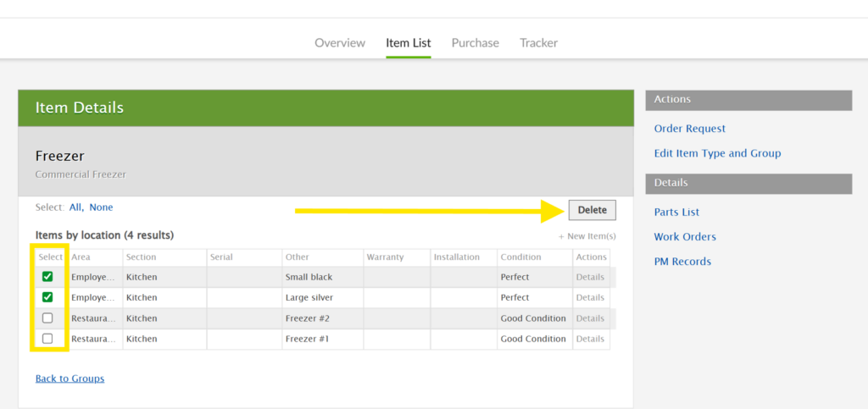Switch to the Overview tab

pyautogui.click(x=340, y=43)
